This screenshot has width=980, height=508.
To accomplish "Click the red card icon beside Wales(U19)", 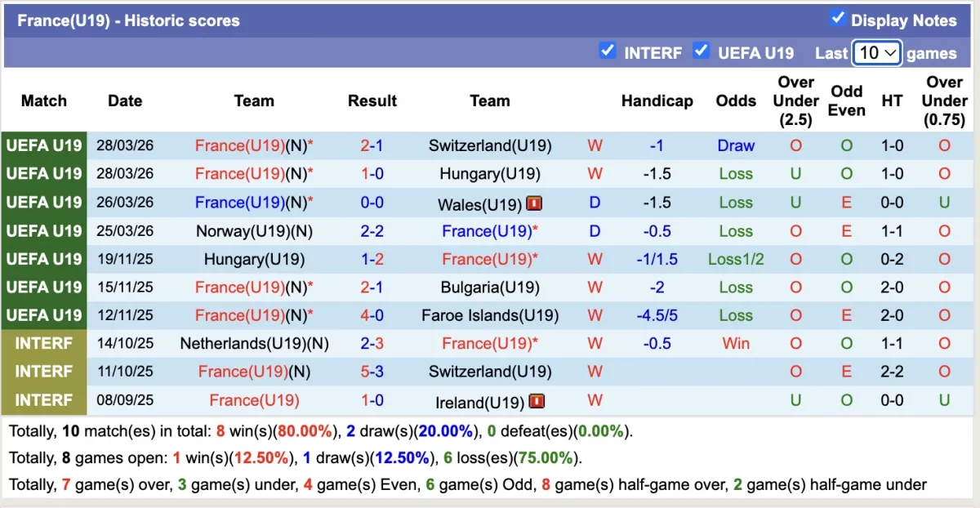I will click(x=535, y=203).
